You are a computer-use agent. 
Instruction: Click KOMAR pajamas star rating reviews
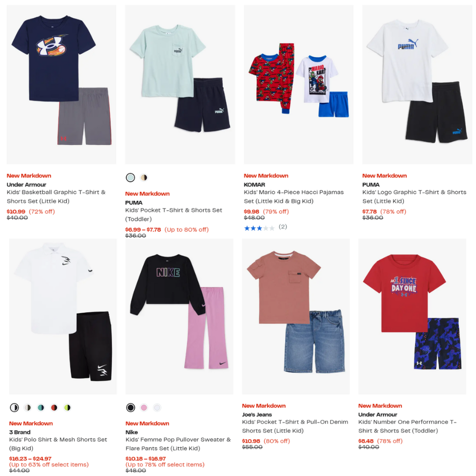pyautogui.click(x=266, y=228)
